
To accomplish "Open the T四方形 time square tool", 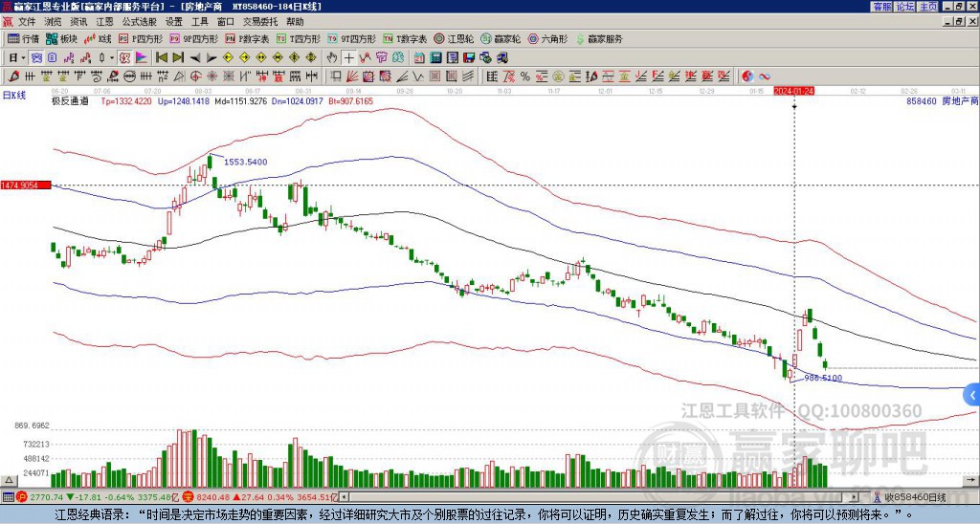I will pos(299,38).
